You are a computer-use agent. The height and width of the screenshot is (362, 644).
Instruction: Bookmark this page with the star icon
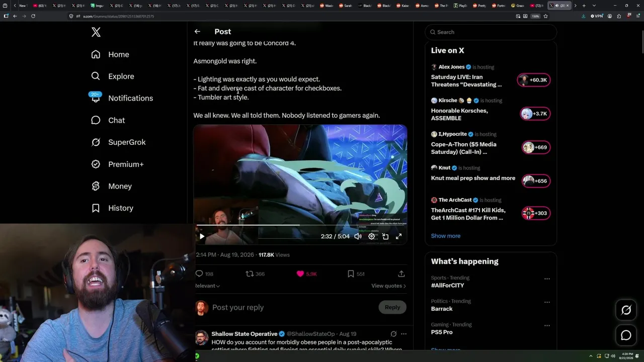[x=545, y=16]
